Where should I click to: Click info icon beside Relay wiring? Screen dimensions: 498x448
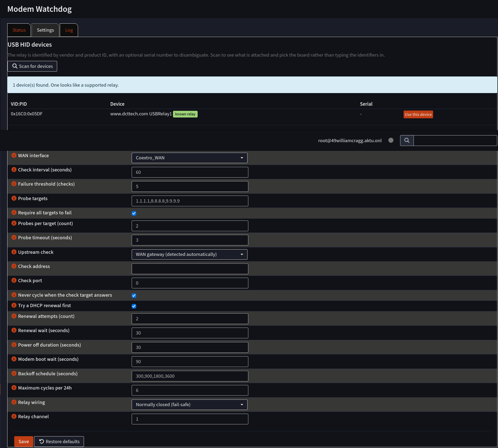[x=14, y=402]
